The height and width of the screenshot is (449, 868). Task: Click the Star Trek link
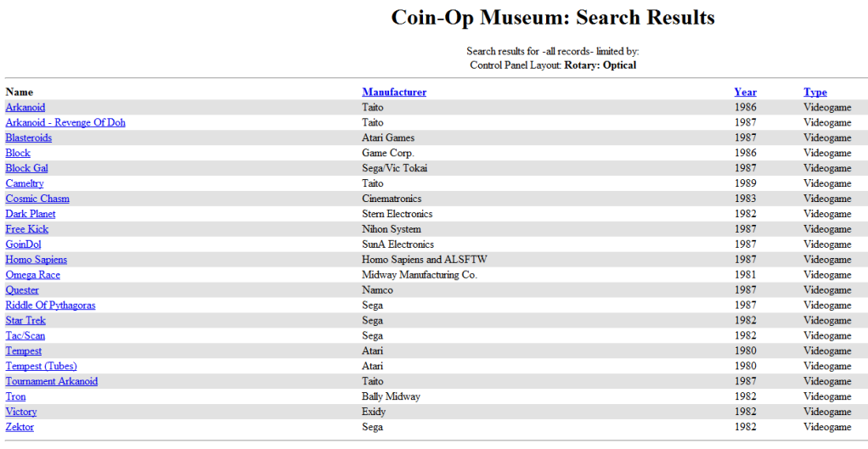(x=25, y=322)
